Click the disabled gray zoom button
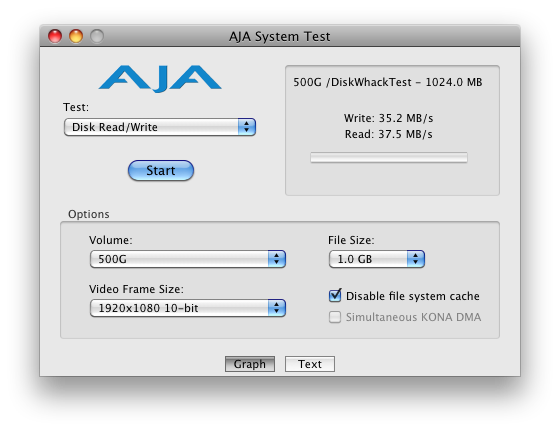Viewport: 560px width, 431px height. click(97, 36)
